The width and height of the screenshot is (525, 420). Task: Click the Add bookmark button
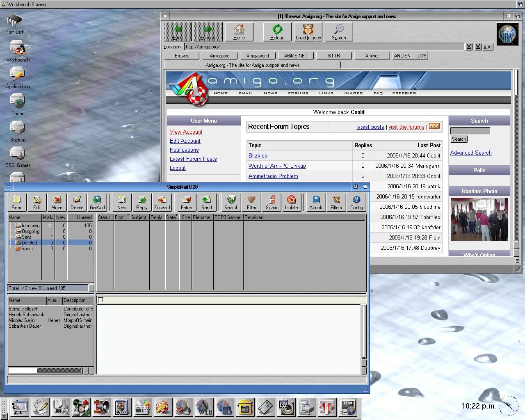pyautogui.click(x=487, y=47)
